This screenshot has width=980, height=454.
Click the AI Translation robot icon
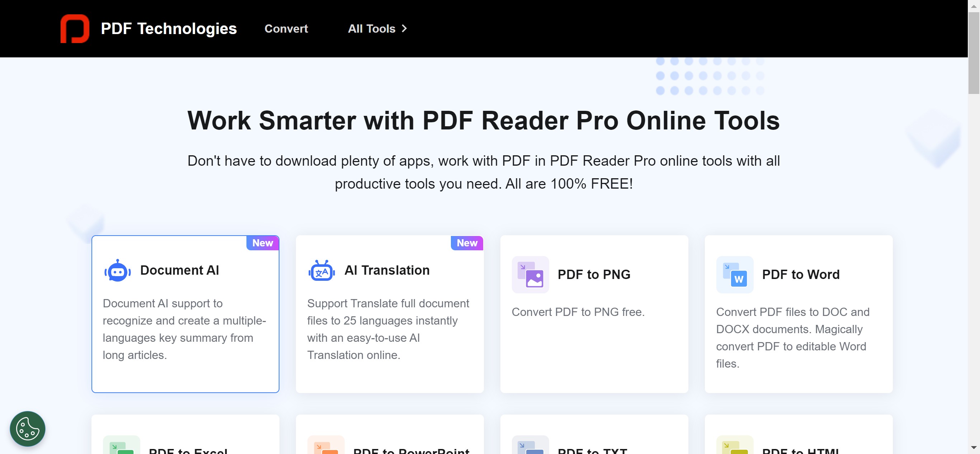pyautogui.click(x=321, y=271)
